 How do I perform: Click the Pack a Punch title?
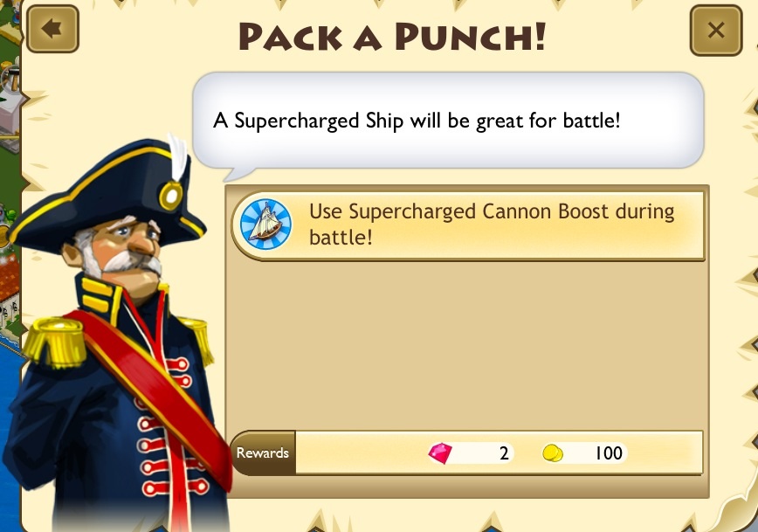[x=393, y=37]
